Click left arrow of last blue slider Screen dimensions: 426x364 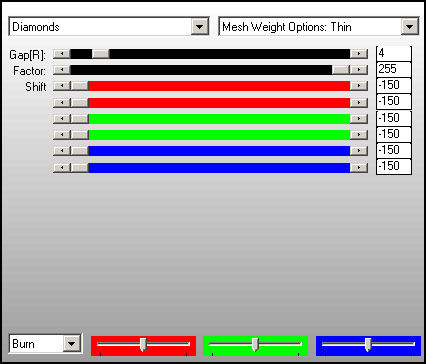point(62,167)
